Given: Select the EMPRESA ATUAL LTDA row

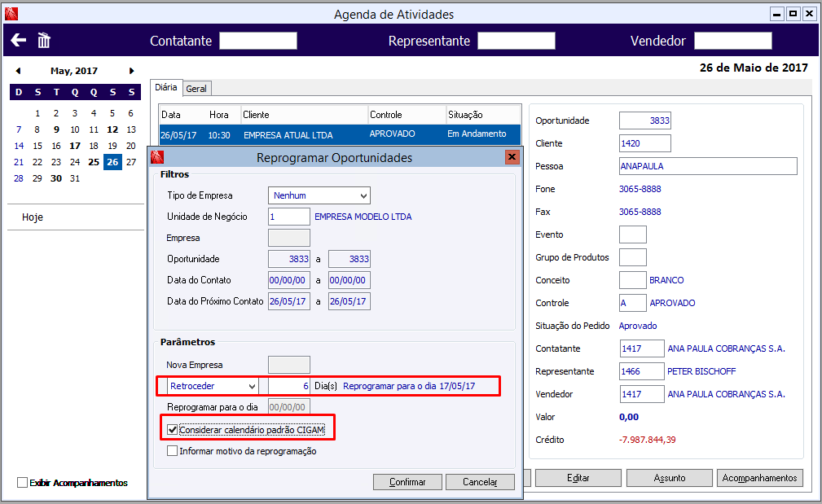Looking at the screenshot, I should tap(340, 134).
